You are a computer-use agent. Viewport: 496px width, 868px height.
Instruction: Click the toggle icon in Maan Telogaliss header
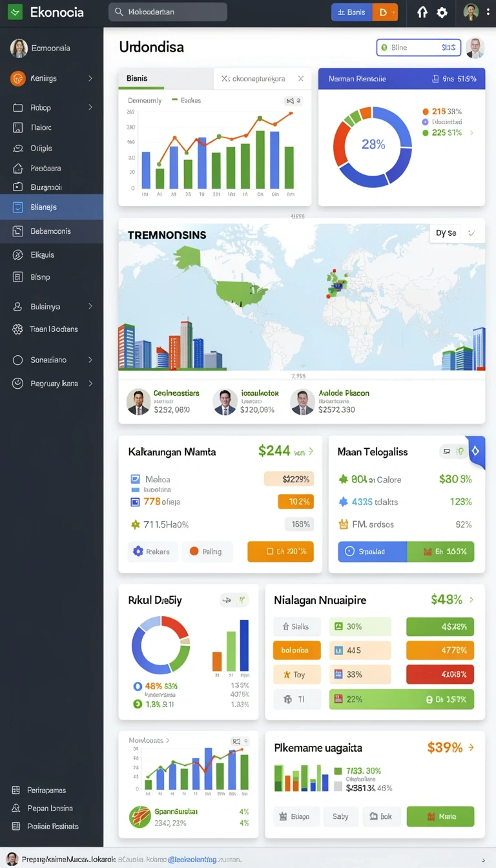pyautogui.click(x=452, y=452)
